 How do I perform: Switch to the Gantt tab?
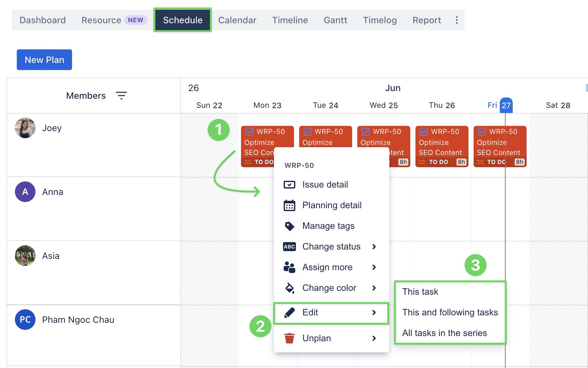[x=335, y=20]
